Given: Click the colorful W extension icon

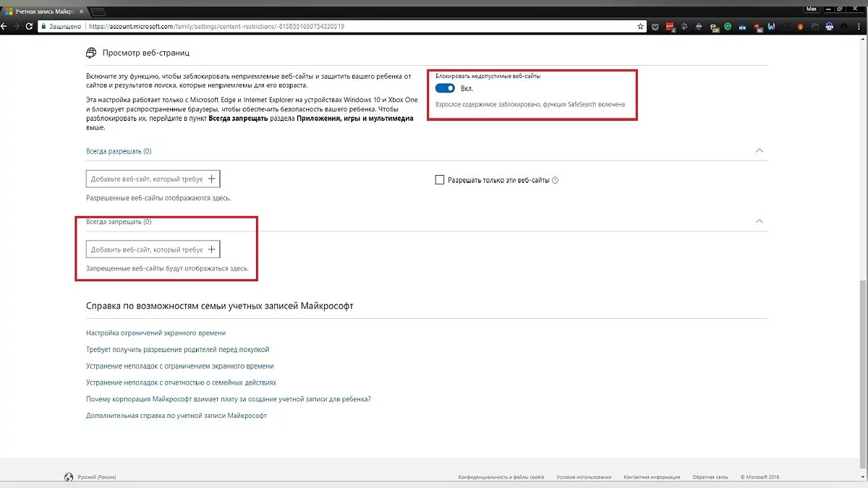Looking at the screenshot, I should 771,27.
